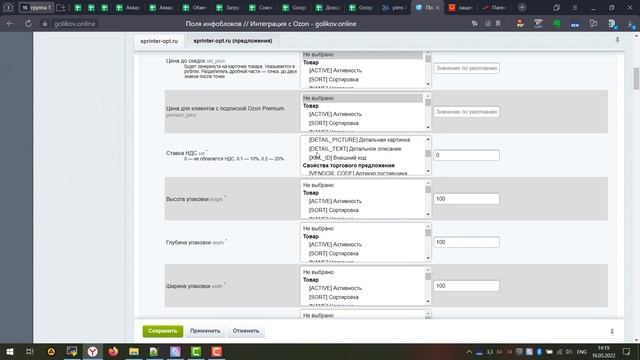Click the Глубина упаковки value field with 100
Viewport: 640px width, 360px height.
click(x=466, y=242)
